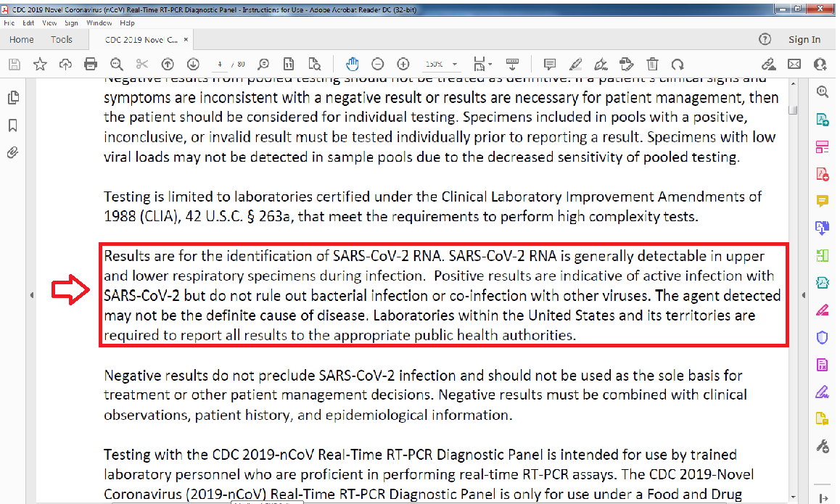This screenshot has width=840, height=504.
Task: Switch to the Home tab
Action: pyautogui.click(x=22, y=40)
